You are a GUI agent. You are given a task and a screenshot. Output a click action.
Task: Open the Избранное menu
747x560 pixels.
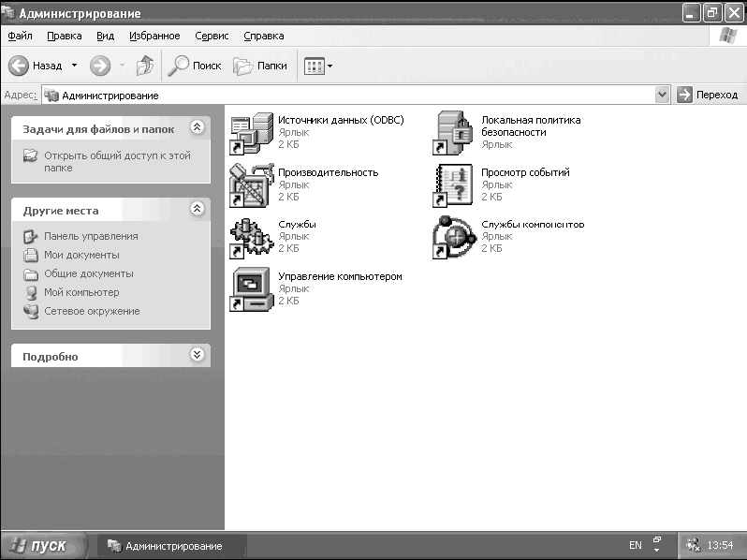pyautogui.click(x=154, y=36)
